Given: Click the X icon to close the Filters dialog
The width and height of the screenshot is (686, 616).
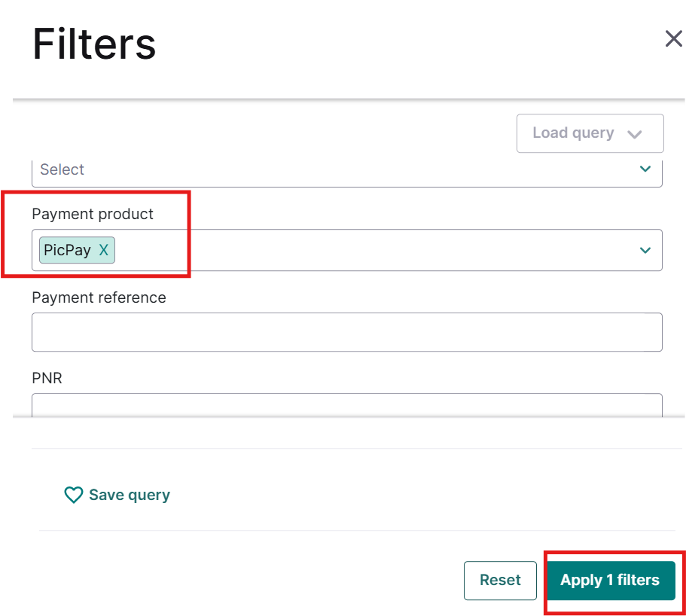Looking at the screenshot, I should 672,38.
